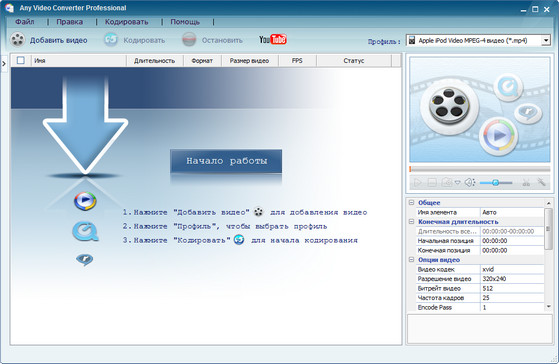
Task: Click the Кодировать encode toolbar icon
Action: (x=111, y=40)
